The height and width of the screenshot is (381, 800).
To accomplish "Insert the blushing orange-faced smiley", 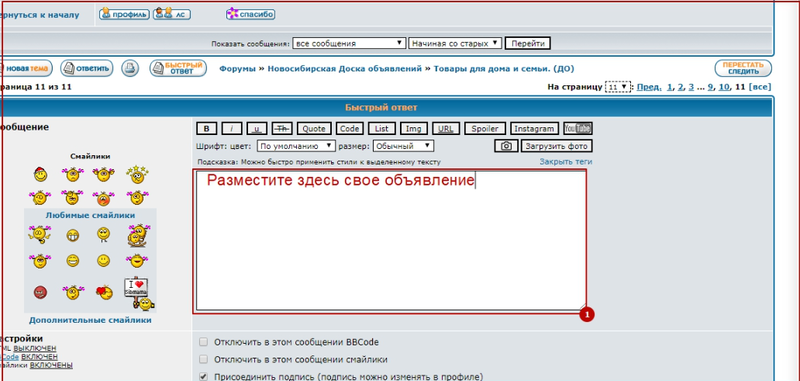I will coord(104,198).
